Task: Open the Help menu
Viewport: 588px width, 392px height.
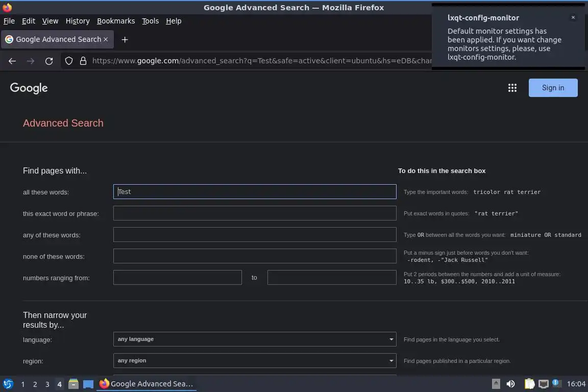Action: tap(174, 21)
